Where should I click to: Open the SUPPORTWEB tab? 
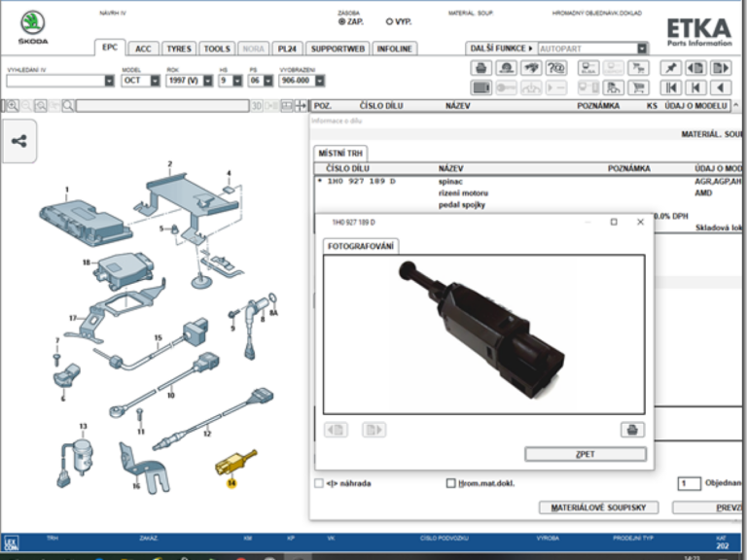coord(337,49)
